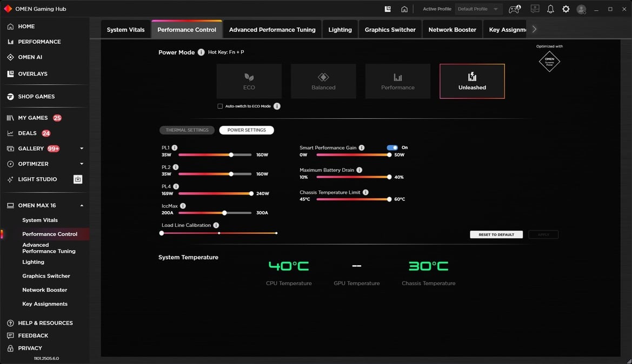Switch to Network Booster tab
632x364 pixels.
452,30
